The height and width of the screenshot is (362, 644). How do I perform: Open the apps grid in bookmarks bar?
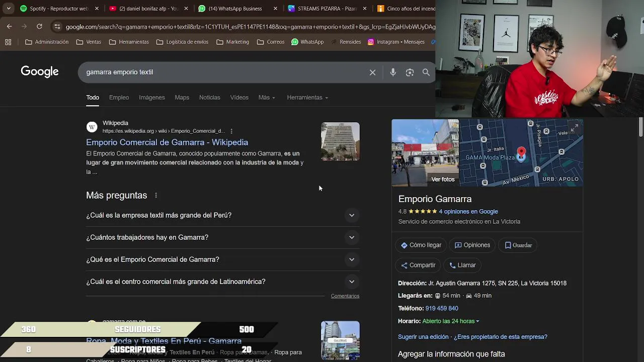(8, 42)
